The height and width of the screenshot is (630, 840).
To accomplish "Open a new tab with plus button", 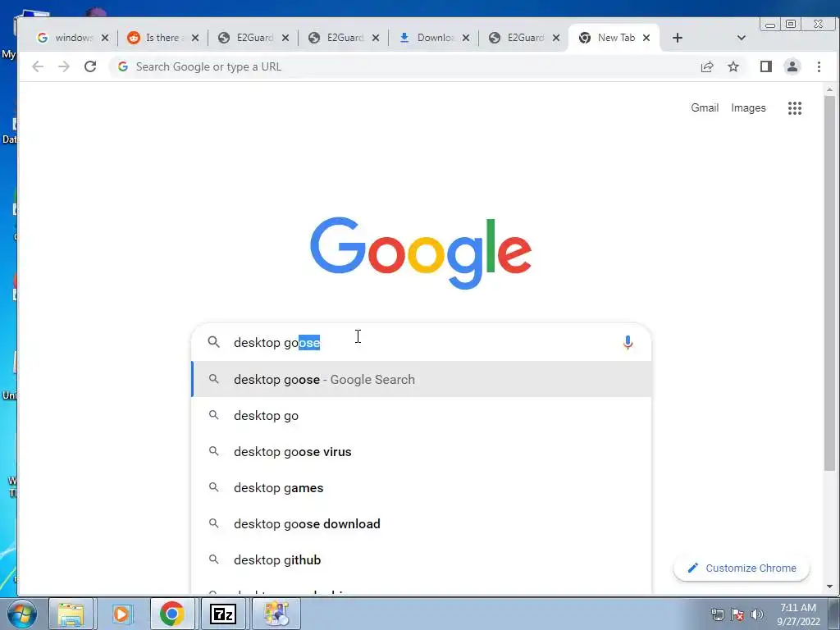I will pyautogui.click(x=677, y=38).
